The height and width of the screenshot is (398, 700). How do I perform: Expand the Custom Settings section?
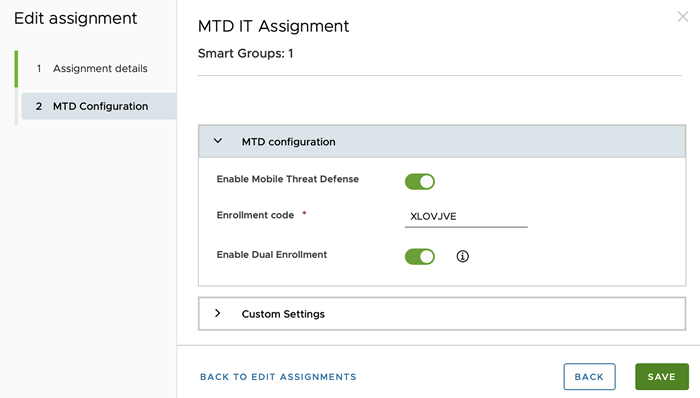[442, 314]
